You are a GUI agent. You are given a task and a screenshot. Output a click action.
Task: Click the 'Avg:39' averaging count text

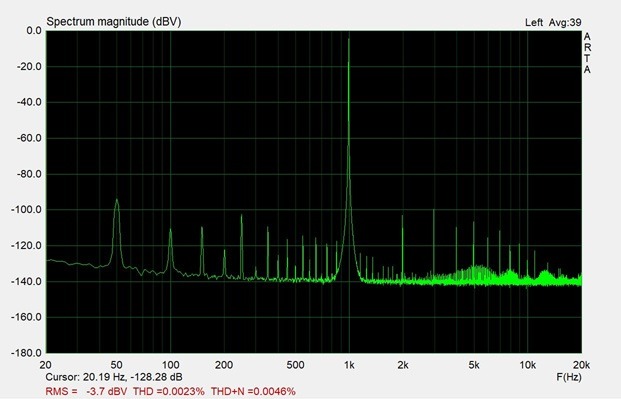click(x=565, y=23)
